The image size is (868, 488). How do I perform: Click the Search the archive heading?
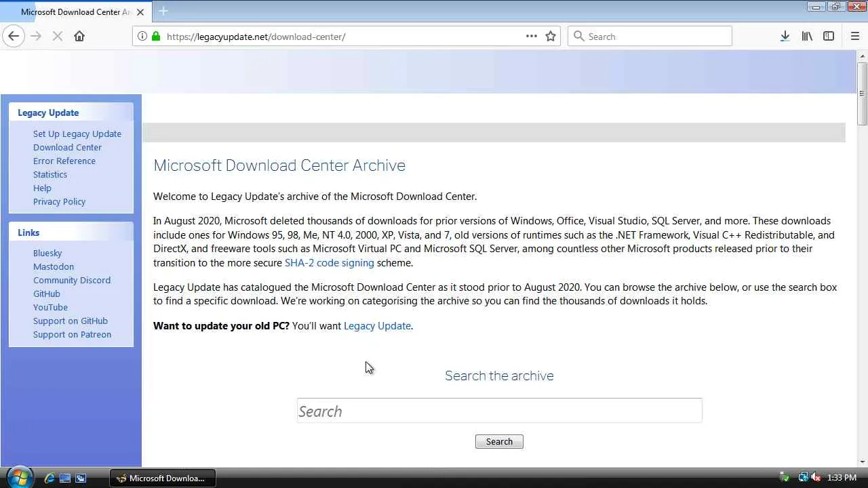click(499, 375)
